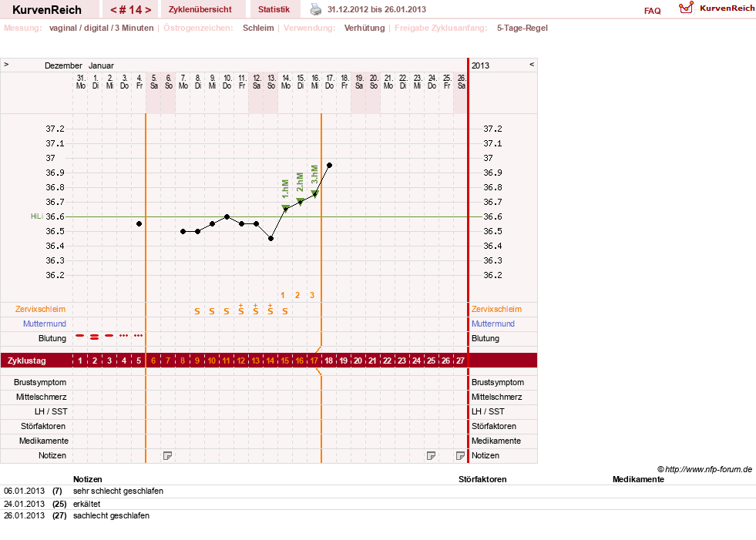The height and width of the screenshot is (540, 756).
Task: Open the printer icon
Action: pos(315,9)
